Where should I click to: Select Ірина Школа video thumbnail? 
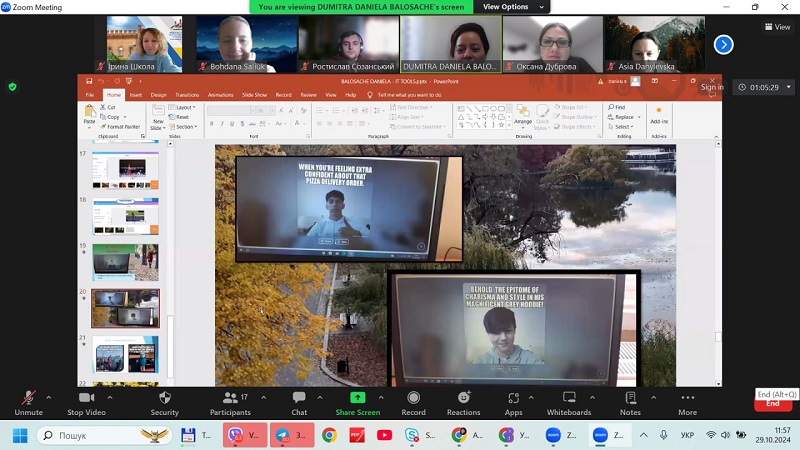point(144,44)
